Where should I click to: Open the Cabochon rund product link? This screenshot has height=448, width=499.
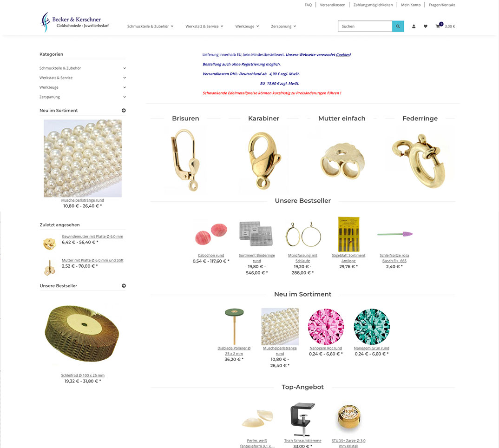211,255
